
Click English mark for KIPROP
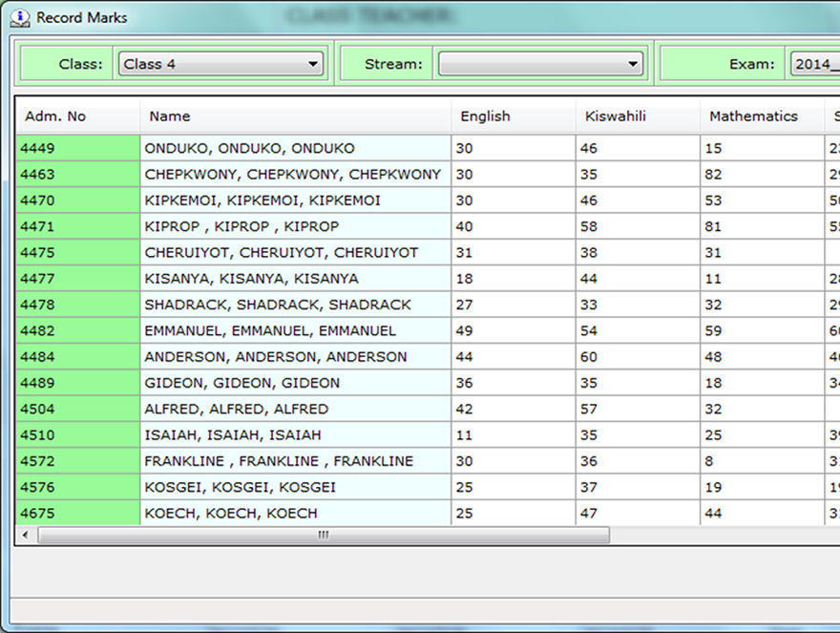[x=513, y=227]
